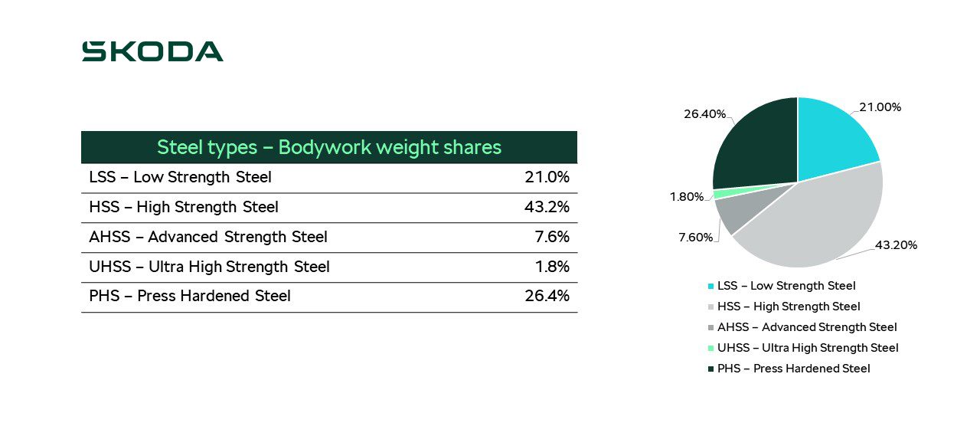Click the 1.80% pie data label
Viewport: 980px width, 446px height.
pyautogui.click(x=687, y=197)
